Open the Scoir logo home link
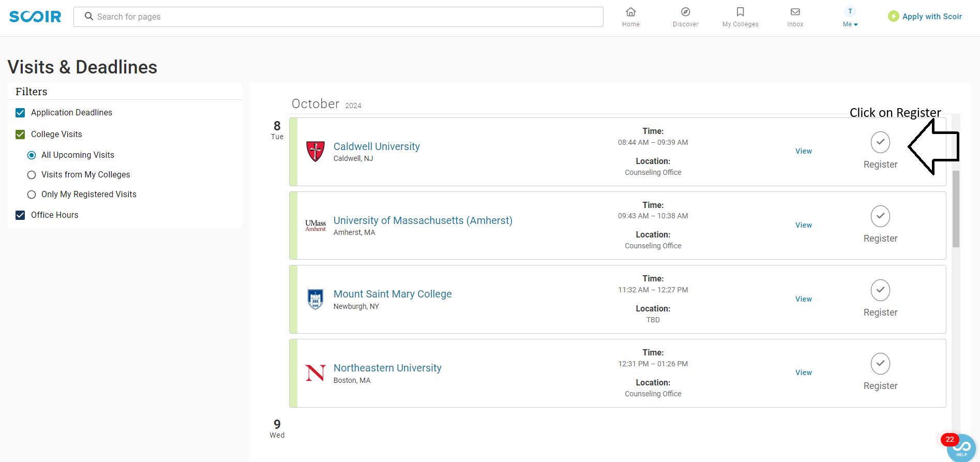Image resolution: width=980 pixels, height=462 pixels. (x=35, y=17)
